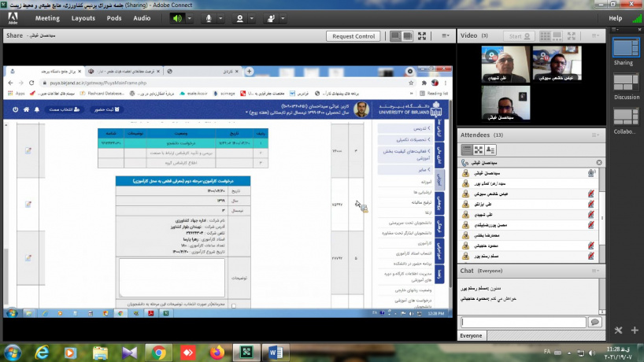Toggle full screen for Share pod

point(425,36)
